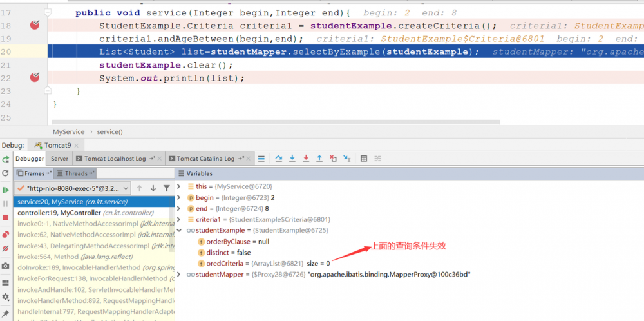Collapse service method fold marker at line 17

pyautogui.click(x=48, y=13)
